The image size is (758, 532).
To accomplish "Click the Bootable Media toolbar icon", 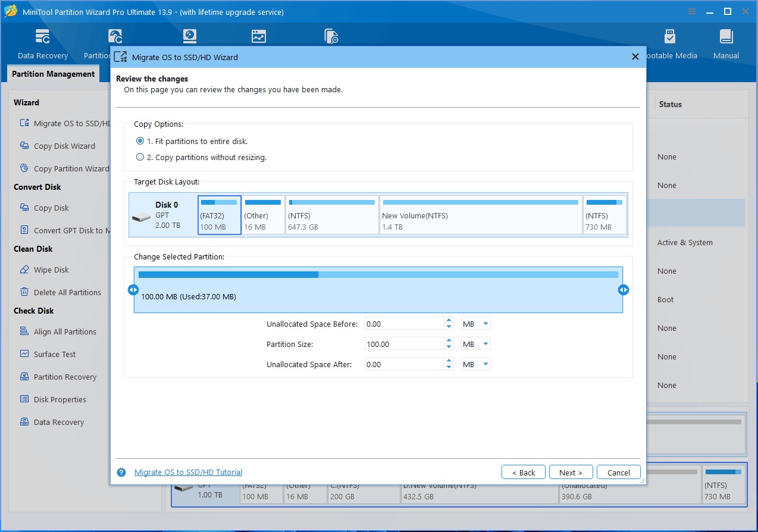I will tap(670, 37).
